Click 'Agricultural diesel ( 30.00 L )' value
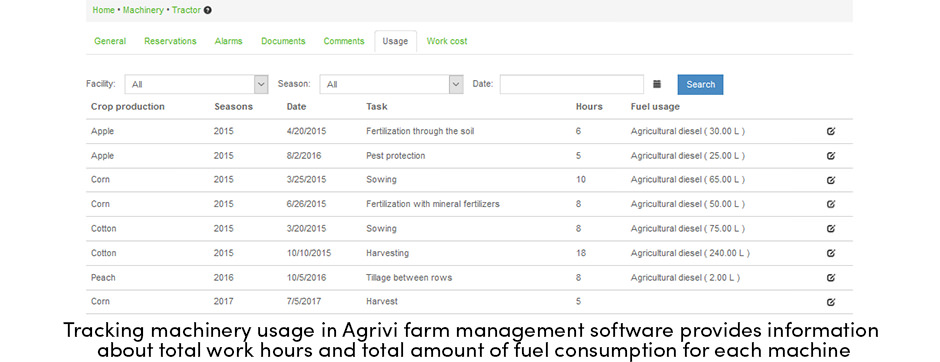This screenshot has width=940, height=362. 688,131
